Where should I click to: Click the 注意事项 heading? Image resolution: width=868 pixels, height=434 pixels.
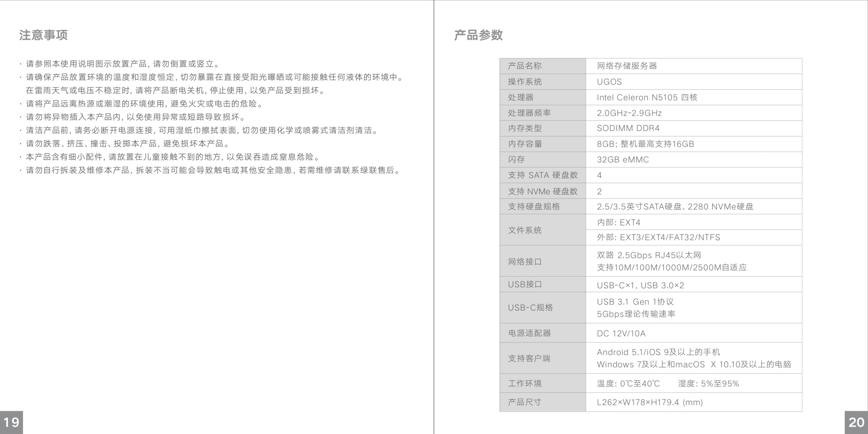(x=43, y=35)
